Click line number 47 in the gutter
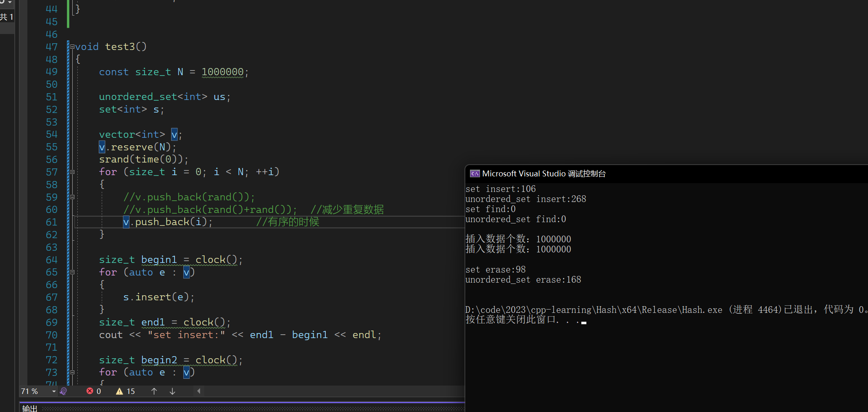 tap(51, 47)
